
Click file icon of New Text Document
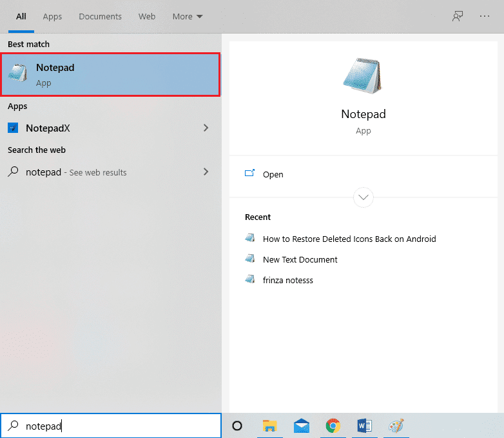[250, 259]
